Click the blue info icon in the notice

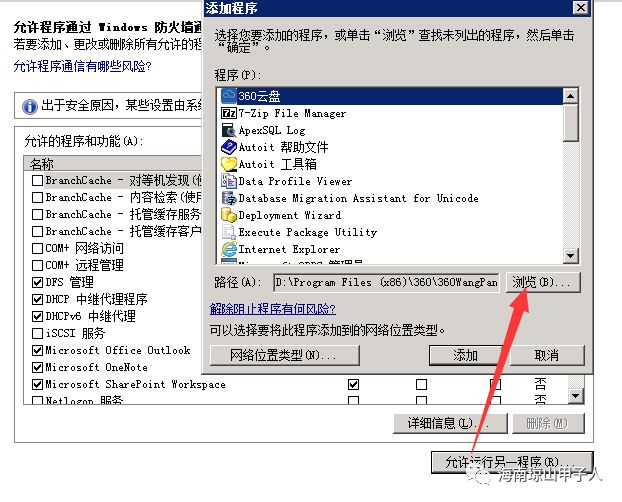(30, 106)
